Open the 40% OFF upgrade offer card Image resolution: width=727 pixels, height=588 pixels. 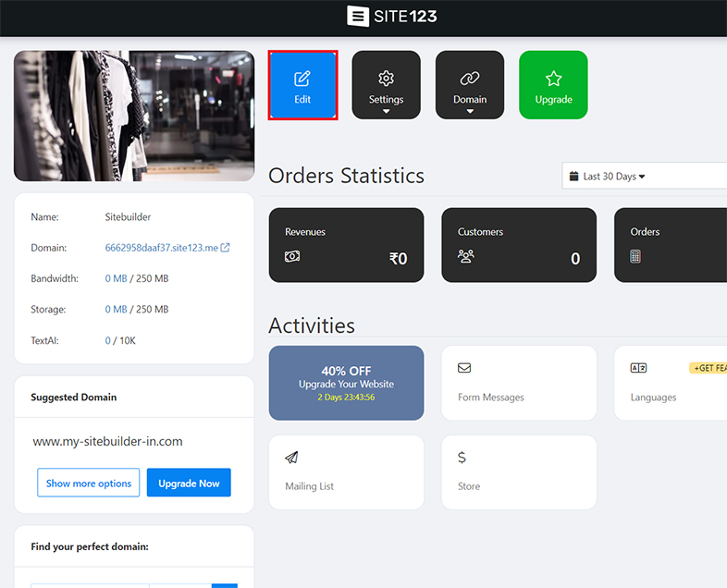pyautogui.click(x=346, y=383)
